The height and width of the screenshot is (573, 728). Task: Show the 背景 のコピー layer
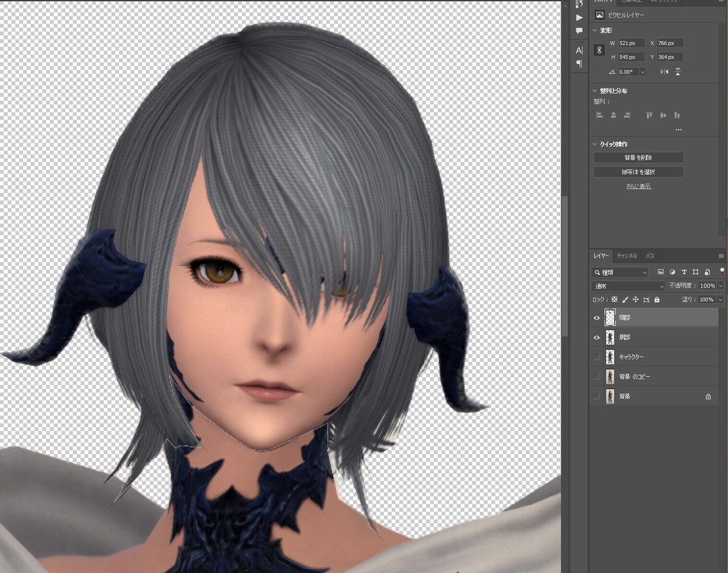click(597, 376)
